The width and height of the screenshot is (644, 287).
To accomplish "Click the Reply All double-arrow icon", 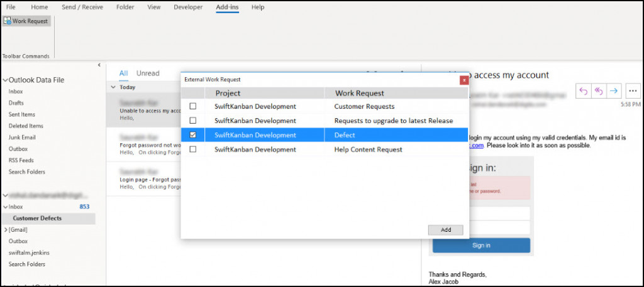I will click(599, 91).
